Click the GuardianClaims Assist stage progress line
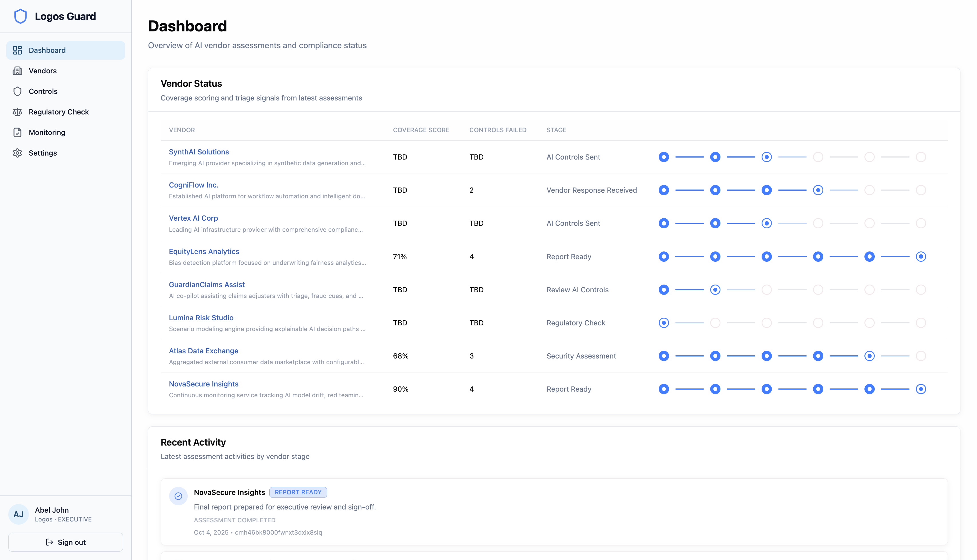 pos(689,290)
